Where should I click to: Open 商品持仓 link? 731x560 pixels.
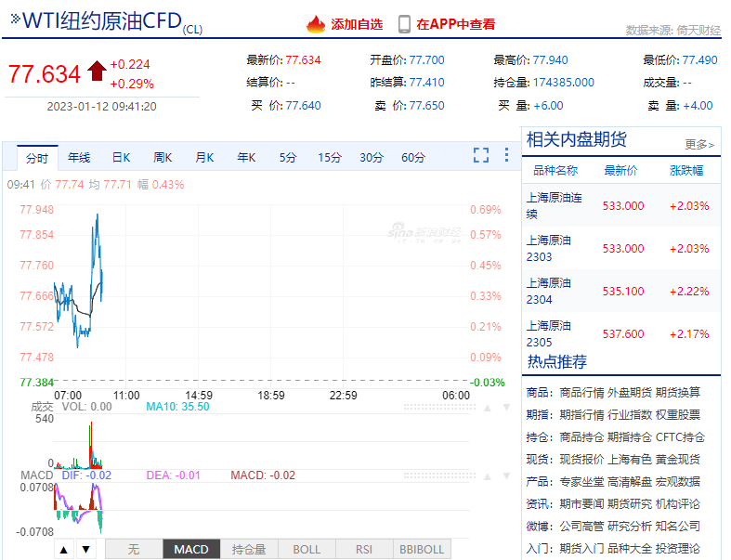click(x=581, y=437)
